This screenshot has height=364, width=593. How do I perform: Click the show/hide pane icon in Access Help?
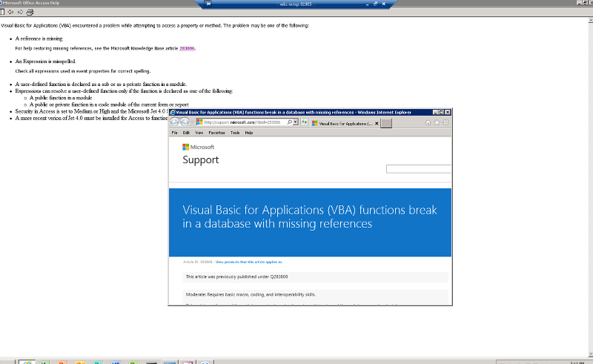point(2,12)
